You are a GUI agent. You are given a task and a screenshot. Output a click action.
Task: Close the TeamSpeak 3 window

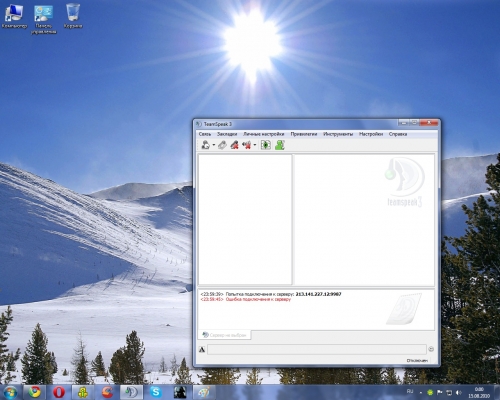coord(429,123)
